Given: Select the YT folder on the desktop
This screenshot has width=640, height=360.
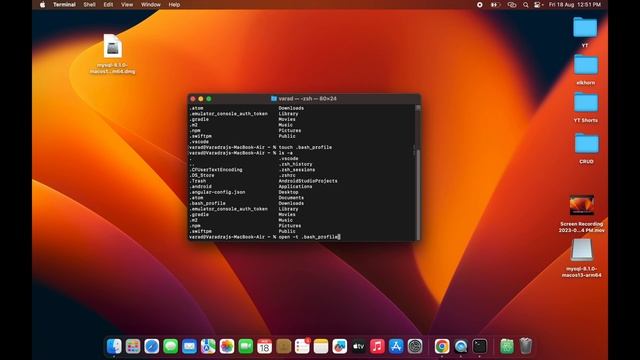Looking at the screenshot, I should point(585,28).
